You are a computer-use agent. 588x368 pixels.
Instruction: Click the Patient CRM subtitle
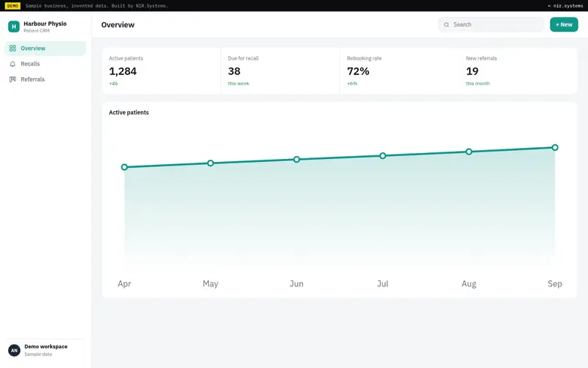pyautogui.click(x=36, y=31)
